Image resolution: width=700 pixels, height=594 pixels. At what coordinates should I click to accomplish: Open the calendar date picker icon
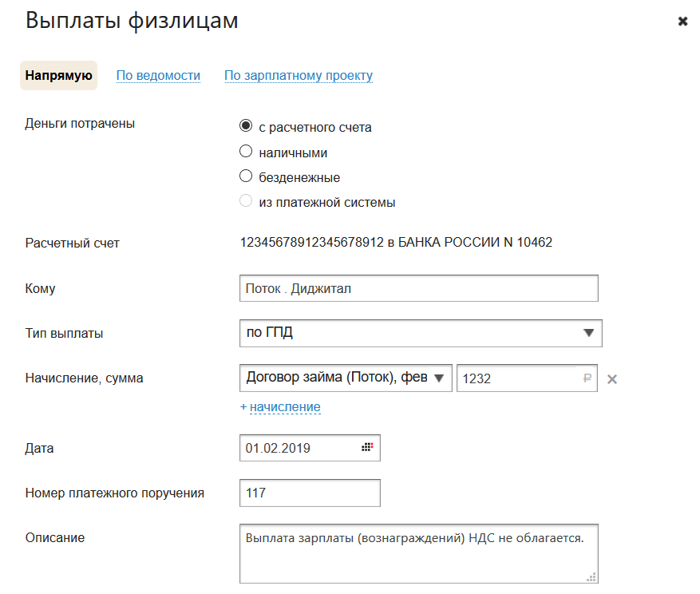[x=367, y=447]
